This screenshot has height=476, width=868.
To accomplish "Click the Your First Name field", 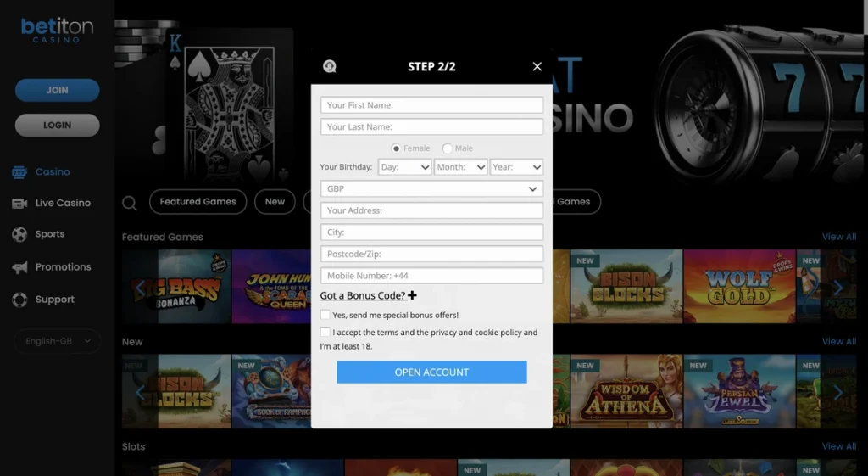I will (431, 105).
